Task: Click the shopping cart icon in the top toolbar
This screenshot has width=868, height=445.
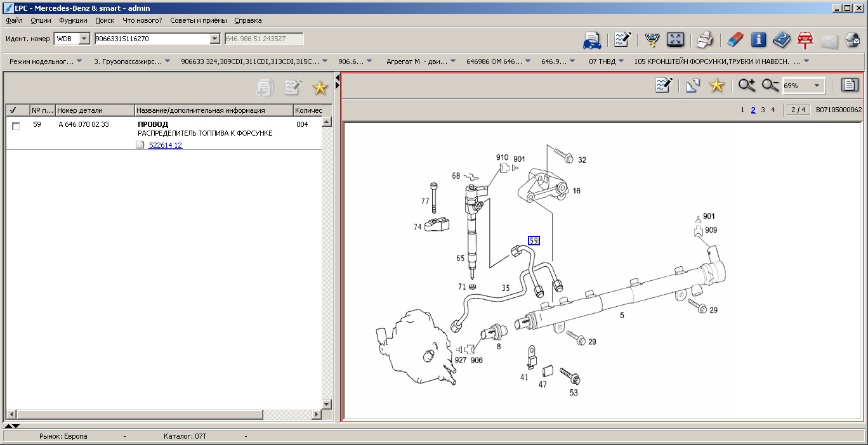Action: coord(652,40)
